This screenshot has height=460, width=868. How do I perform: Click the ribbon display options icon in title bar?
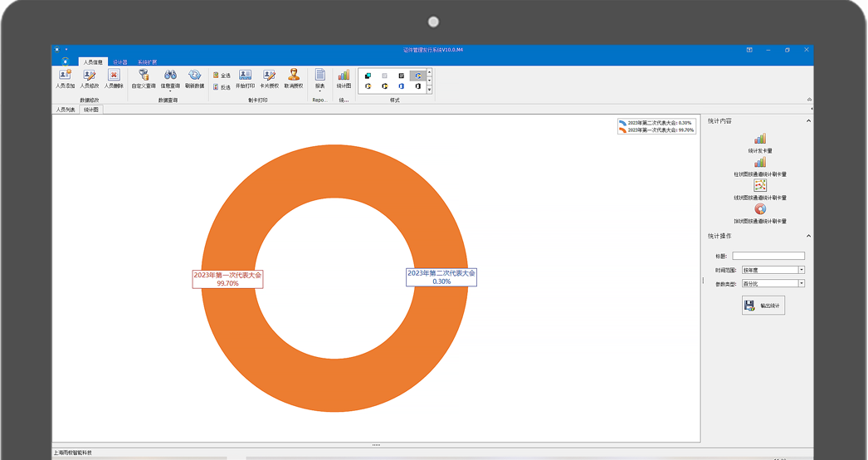click(749, 50)
